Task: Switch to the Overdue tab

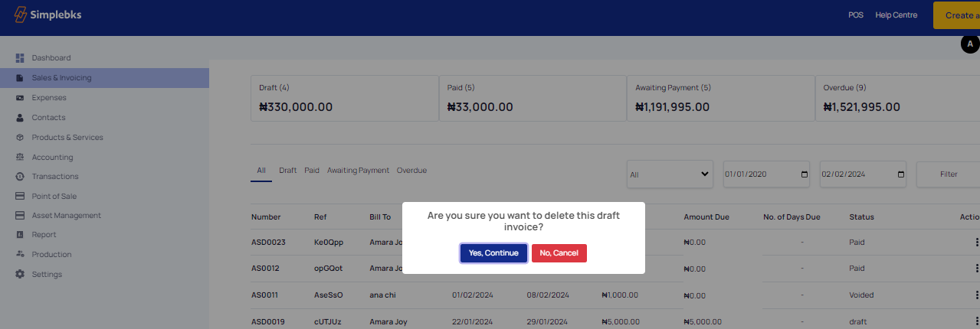Action: [411, 171]
